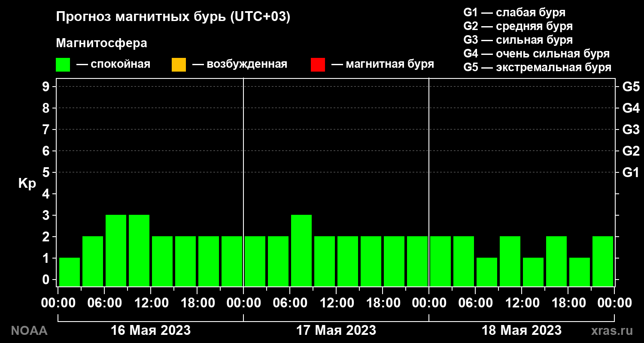
Task: Click the '17 Мая 2023' date label
Action: 336,330
